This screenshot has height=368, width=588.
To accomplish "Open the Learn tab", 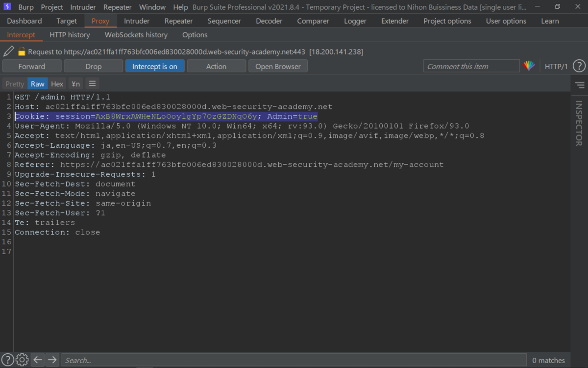I will (x=550, y=21).
